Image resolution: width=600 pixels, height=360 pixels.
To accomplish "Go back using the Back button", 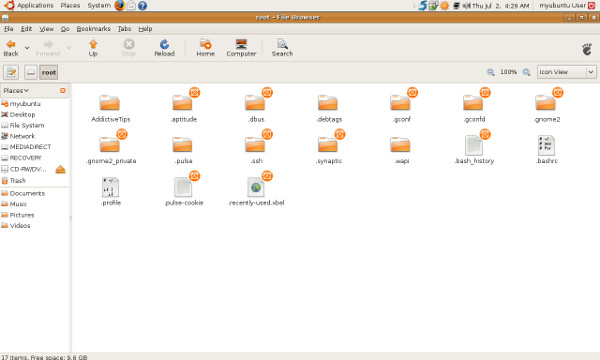I will [11, 48].
